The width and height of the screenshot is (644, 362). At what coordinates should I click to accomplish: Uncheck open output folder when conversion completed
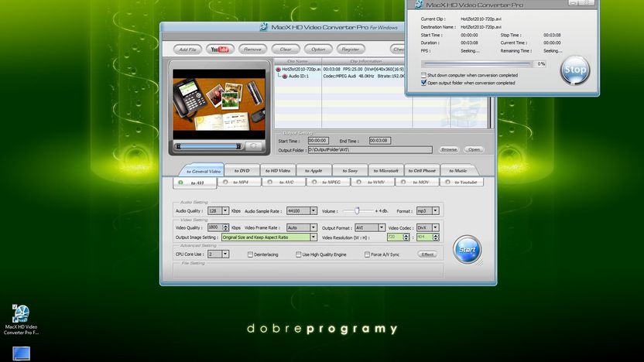click(423, 83)
